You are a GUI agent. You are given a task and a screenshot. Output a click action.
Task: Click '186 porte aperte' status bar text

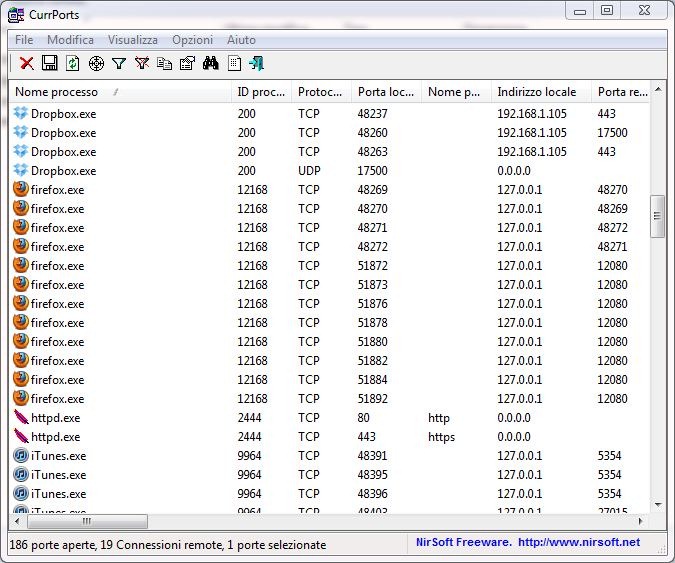tap(52, 544)
